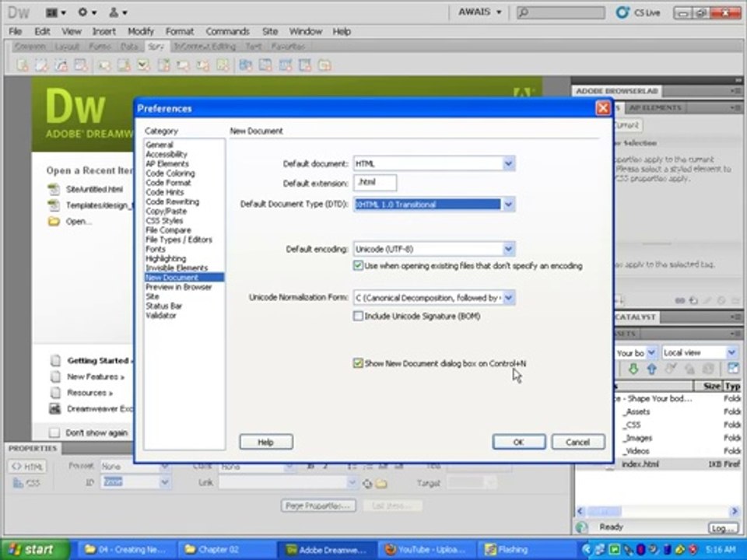747x560 pixels.
Task: Click the green Get files arrow
Action: [633, 369]
